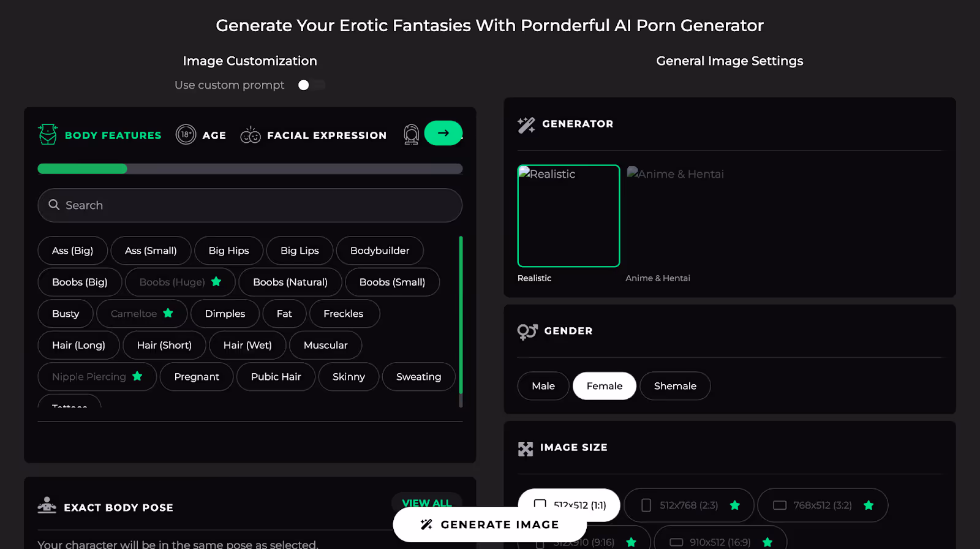
Task: Open the Body Features tab
Action: [x=100, y=135]
